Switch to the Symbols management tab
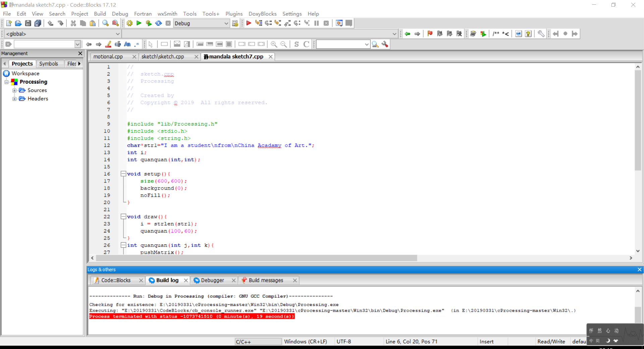The height and width of the screenshot is (349, 644). click(49, 64)
